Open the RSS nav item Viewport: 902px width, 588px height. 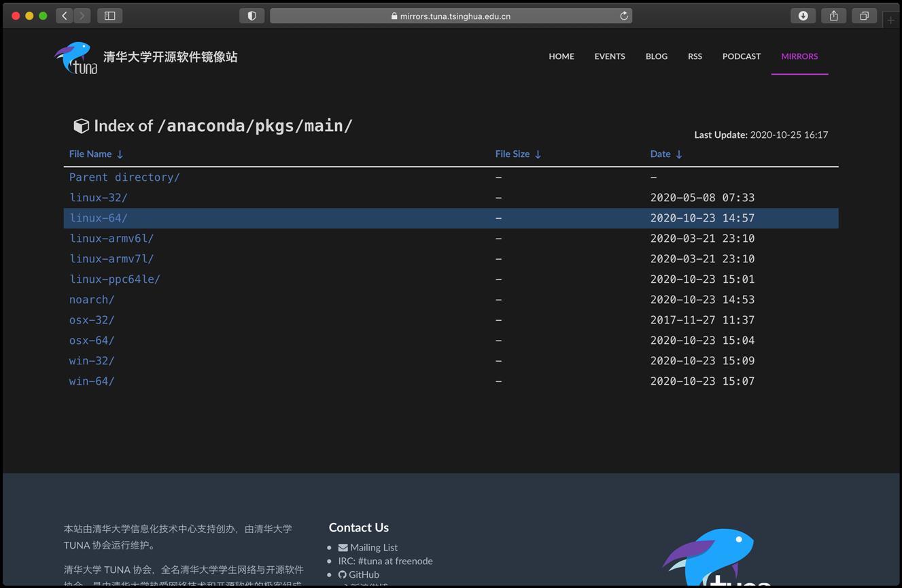click(695, 56)
